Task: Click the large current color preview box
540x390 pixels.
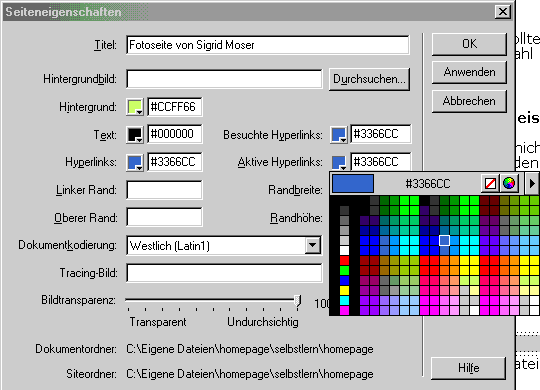Action: (353, 183)
